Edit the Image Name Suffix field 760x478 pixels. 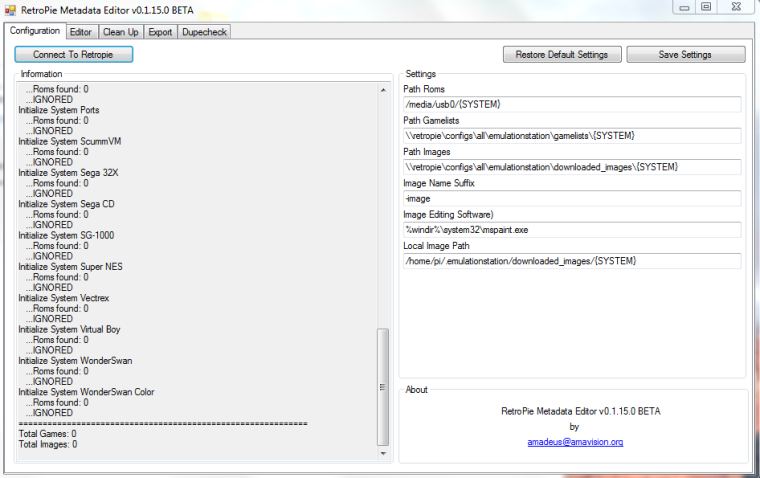coord(570,198)
